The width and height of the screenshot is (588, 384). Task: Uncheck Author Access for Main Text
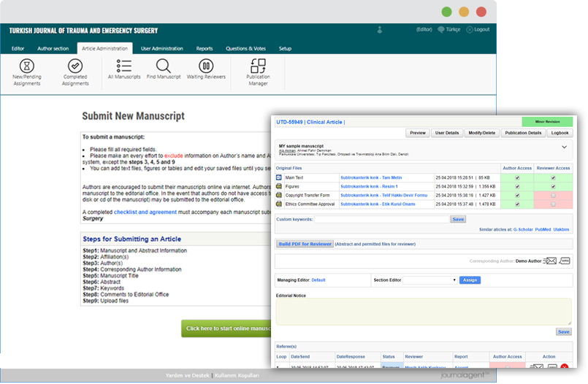[x=518, y=177]
